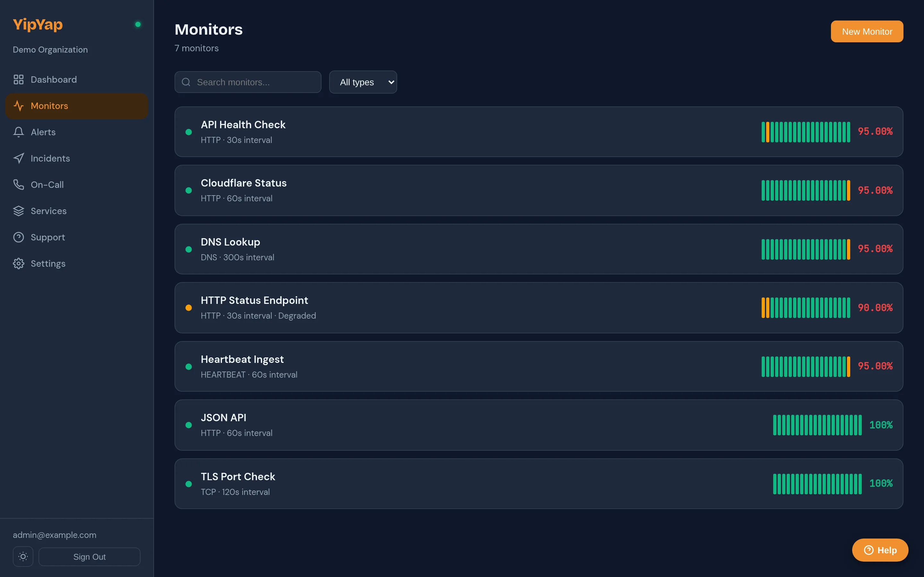Toggle the theme with the sun icon
The height and width of the screenshot is (577, 924).
[x=23, y=556]
